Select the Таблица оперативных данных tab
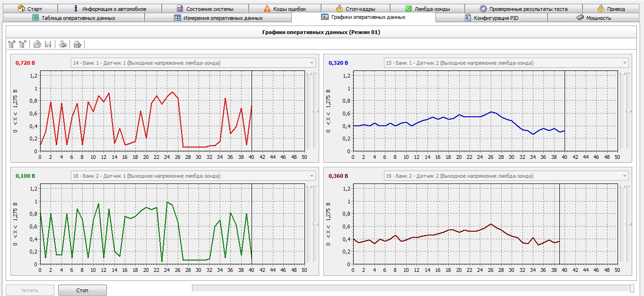 coord(73,18)
